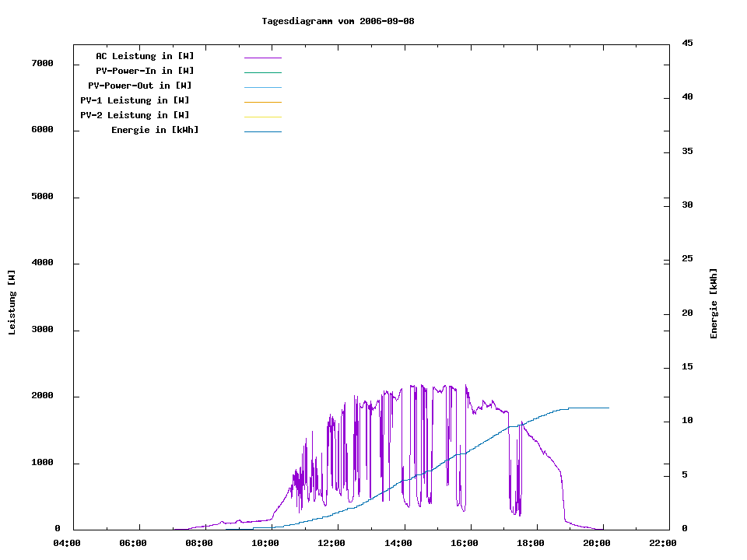This screenshot has width=747, height=560.
Task: Click the PV-1 Leistung legend label
Action: click(135, 100)
